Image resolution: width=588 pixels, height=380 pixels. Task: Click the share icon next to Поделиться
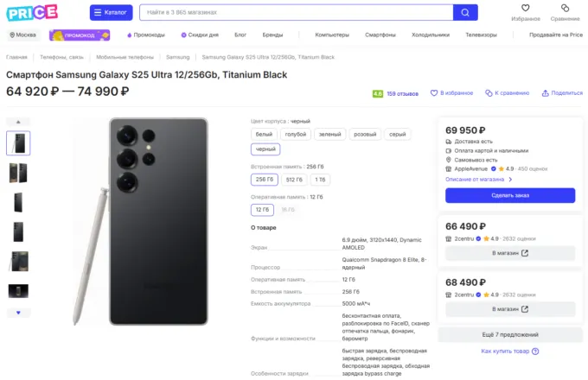coord(546,93)
